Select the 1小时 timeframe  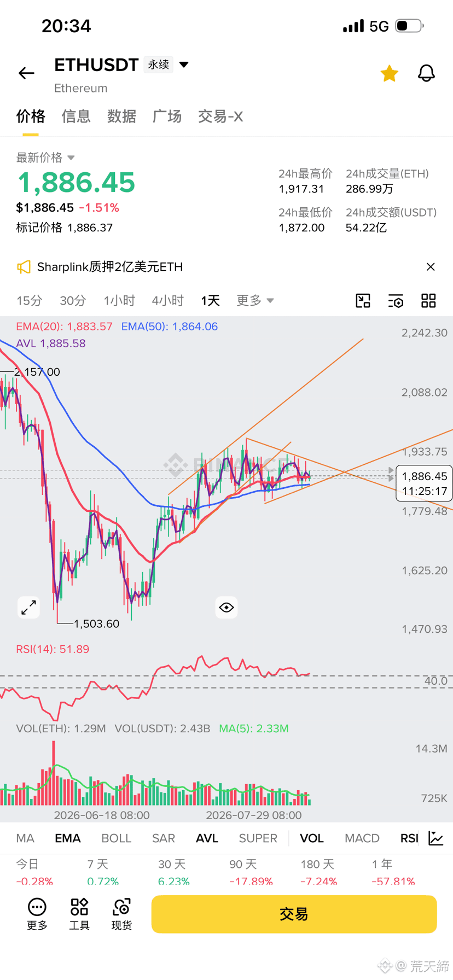pyautogui.click(x=119, y=300)
